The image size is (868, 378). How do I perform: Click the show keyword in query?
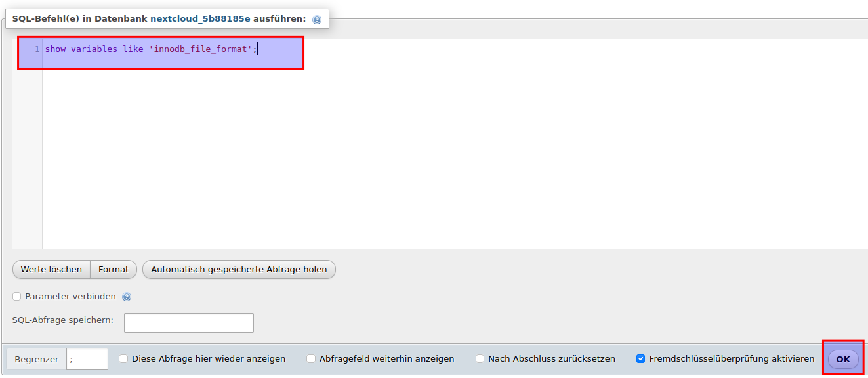tap(56, 49)
